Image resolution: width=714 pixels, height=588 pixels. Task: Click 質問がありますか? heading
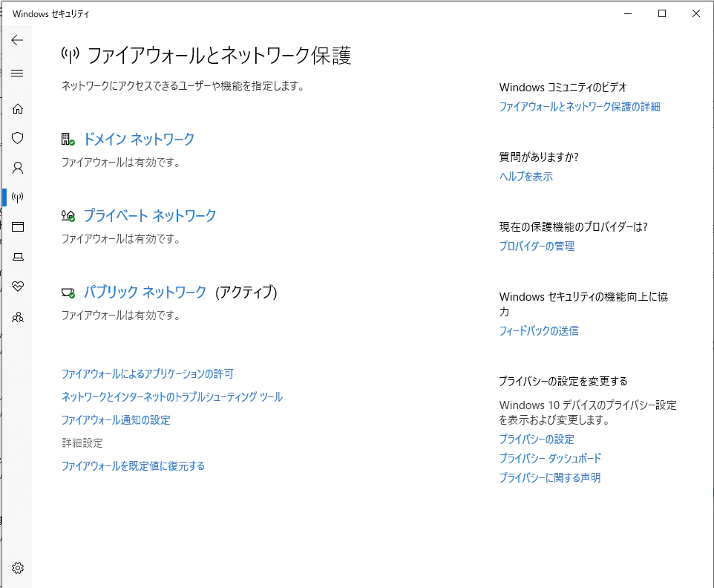pos(539,157)
